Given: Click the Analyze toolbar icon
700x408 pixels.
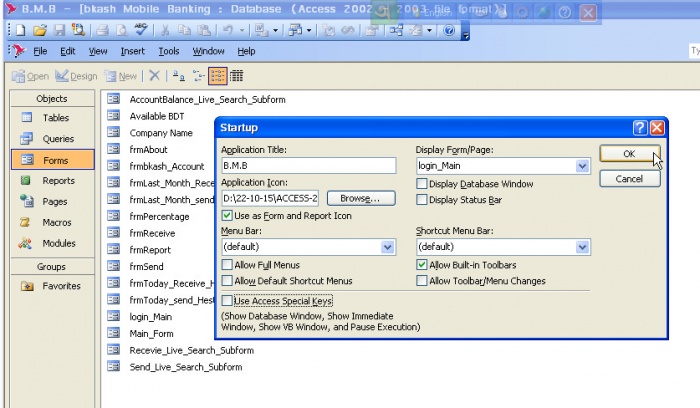Looking at the screenshot, I should [295, 30].
